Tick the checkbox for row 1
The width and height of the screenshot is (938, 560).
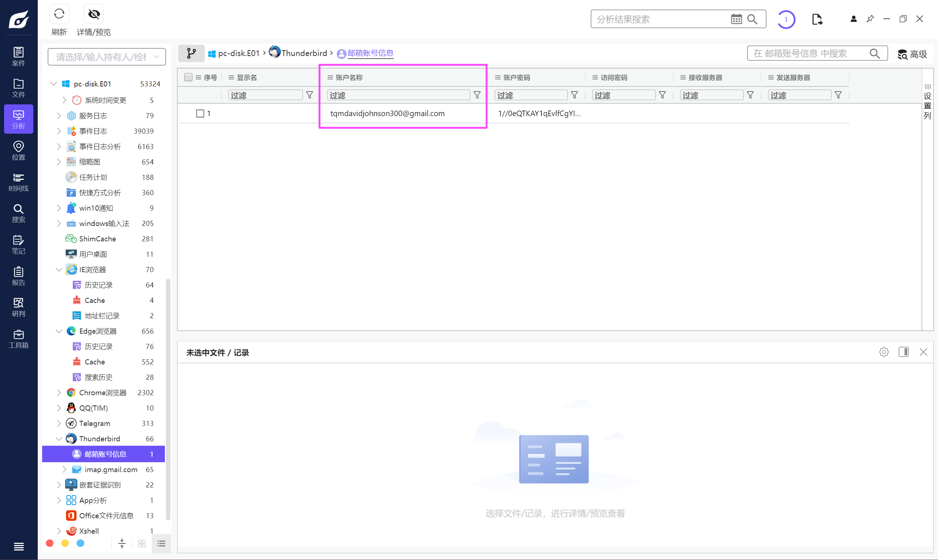[200, 114]
